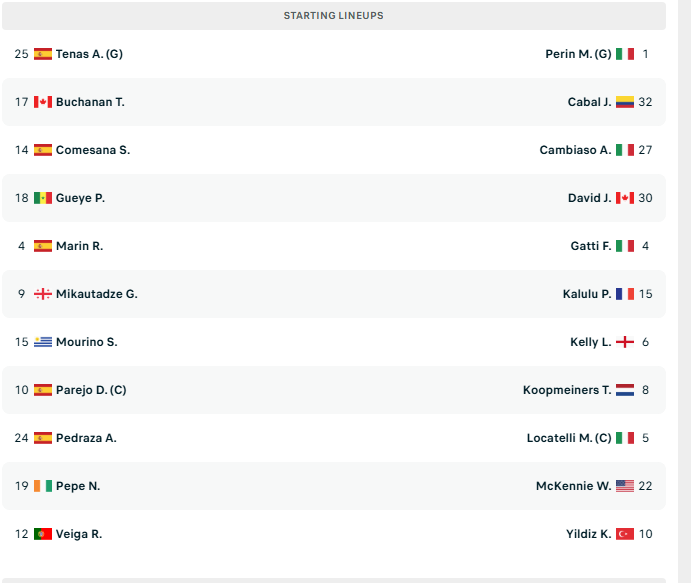Click the Portugal flag beside Veiga R.
The image size is (691, 583).
click(x=42, y=534)
